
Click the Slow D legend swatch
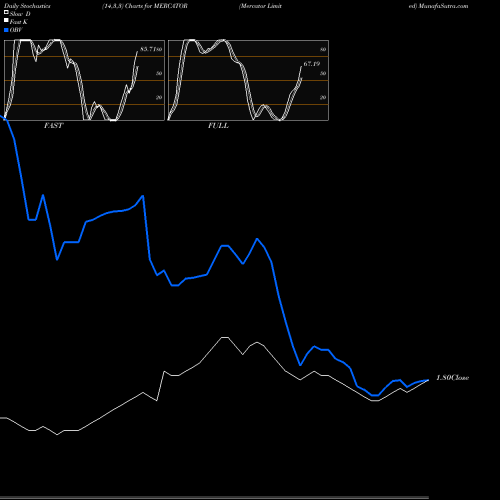[6, 12]
